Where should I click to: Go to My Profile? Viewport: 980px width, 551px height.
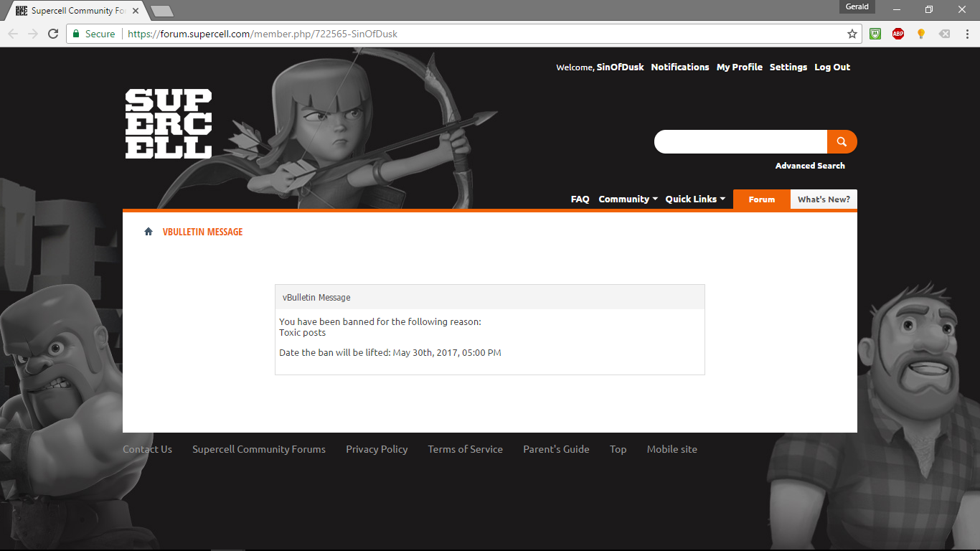click(740, 67)
